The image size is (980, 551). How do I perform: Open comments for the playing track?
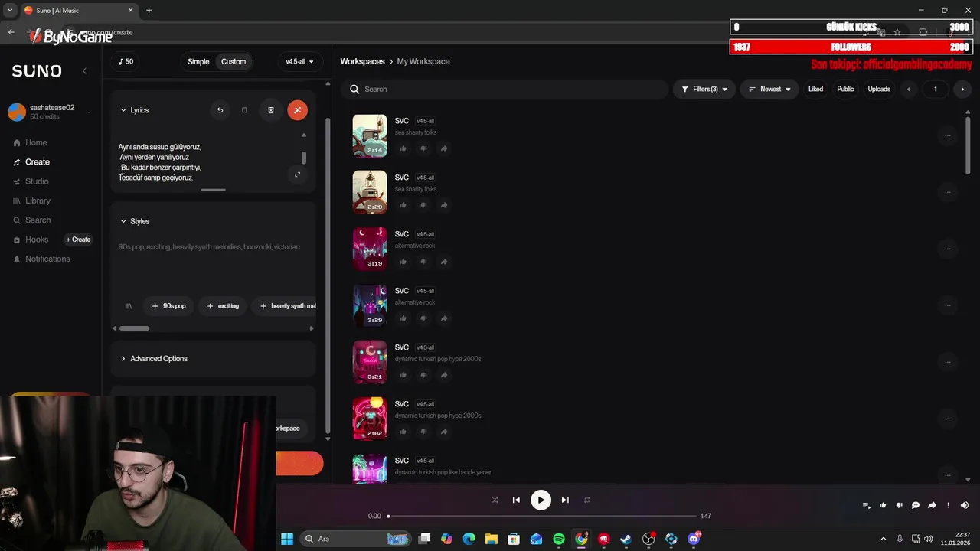[916, 505]
